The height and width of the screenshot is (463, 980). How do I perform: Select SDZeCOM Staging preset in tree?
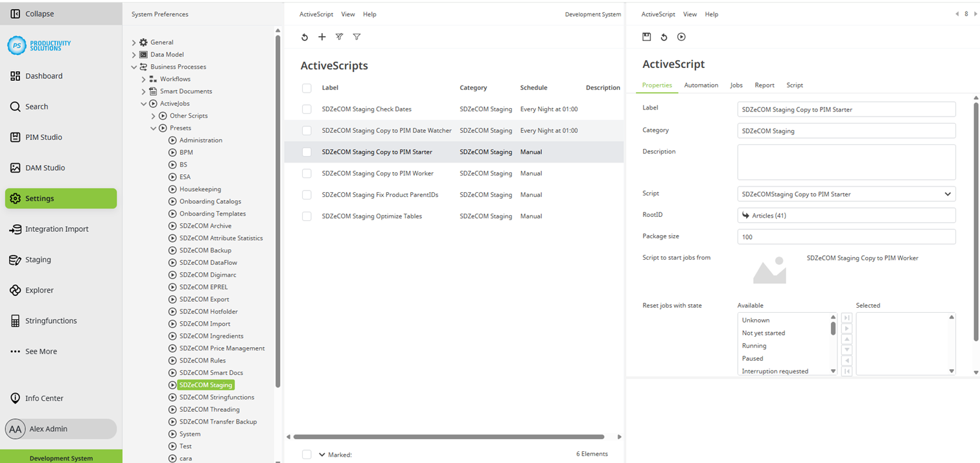pos(206,385)
